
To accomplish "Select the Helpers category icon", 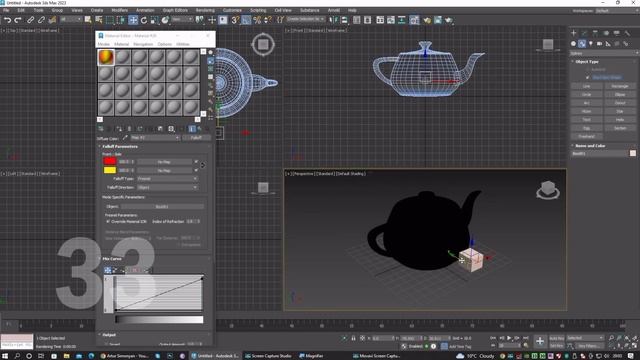I will (608, 44).
